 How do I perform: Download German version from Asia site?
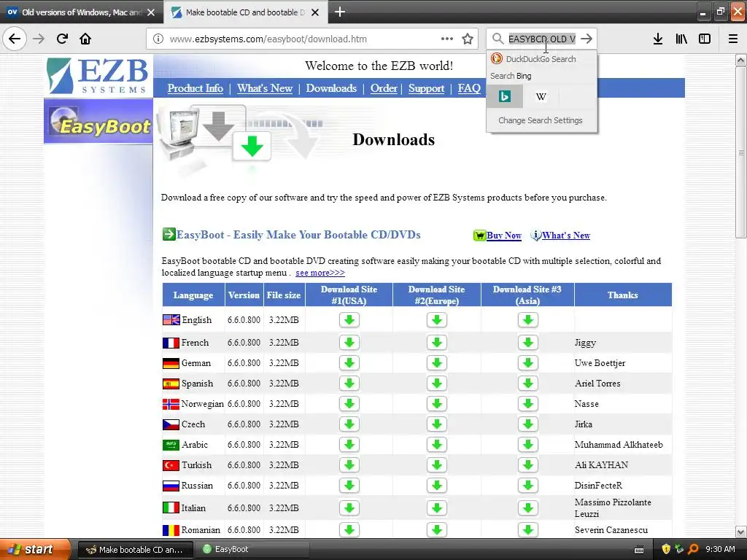point(528,363)
